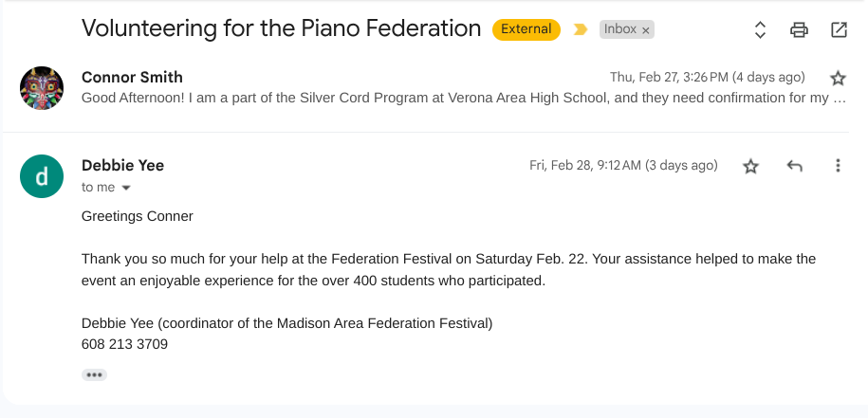
Task: Click the phone number 608 213 3709
Action: [x=124, y=344]
